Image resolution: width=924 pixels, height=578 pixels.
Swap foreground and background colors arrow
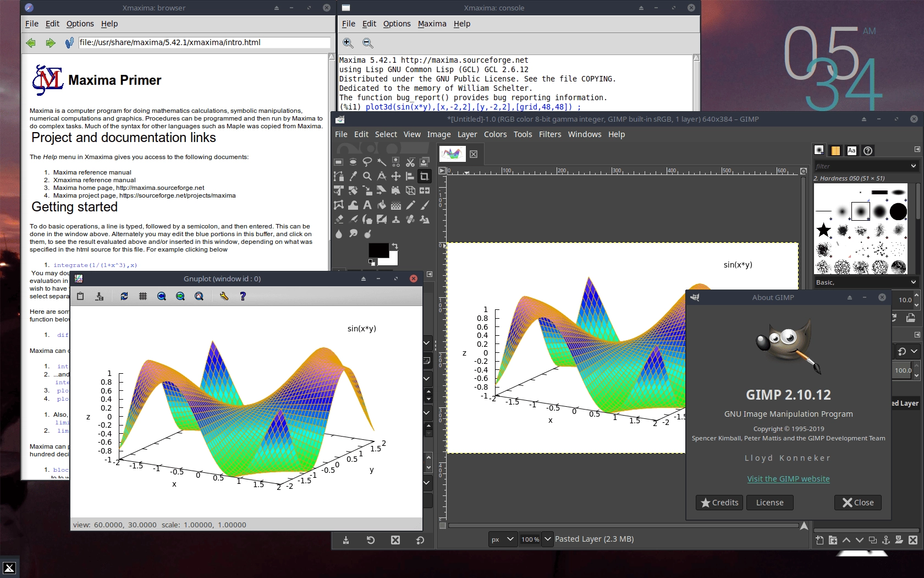click(394, 246)
